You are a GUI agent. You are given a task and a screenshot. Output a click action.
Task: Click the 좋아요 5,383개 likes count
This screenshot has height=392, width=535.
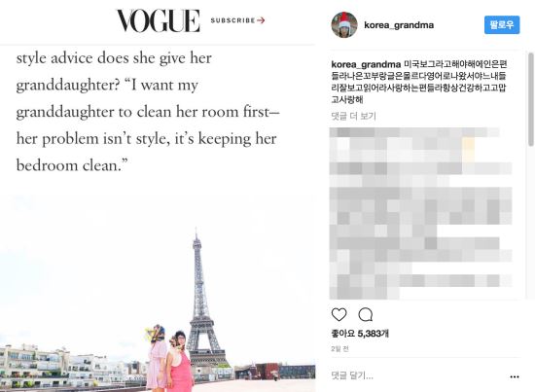coord(360,334)
